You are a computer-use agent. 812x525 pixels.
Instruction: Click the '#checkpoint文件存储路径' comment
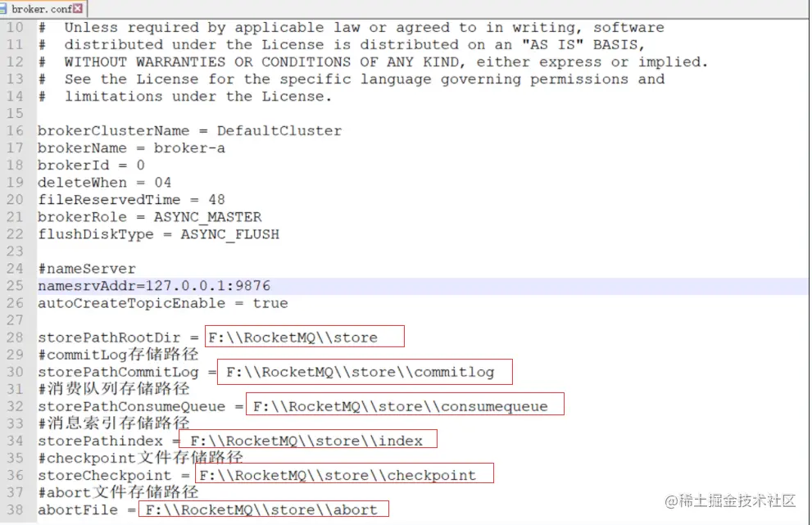point(140,458)
